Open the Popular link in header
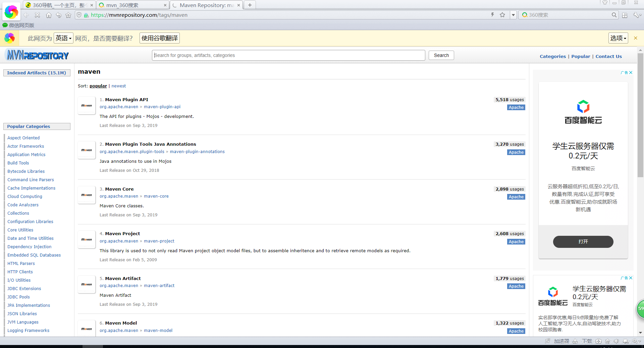The width and height of the screenshot is (644, 348). point(581,56)
